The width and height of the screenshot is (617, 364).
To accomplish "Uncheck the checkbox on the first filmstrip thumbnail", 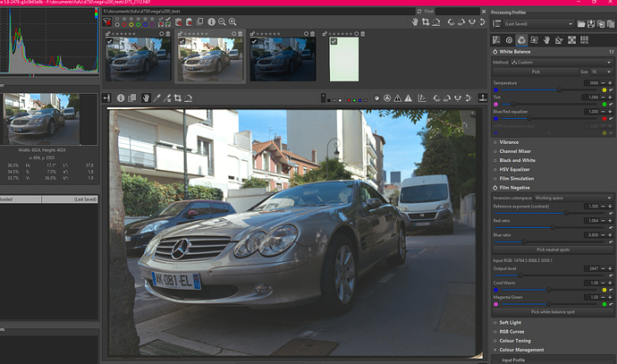I will coord(110,40).
